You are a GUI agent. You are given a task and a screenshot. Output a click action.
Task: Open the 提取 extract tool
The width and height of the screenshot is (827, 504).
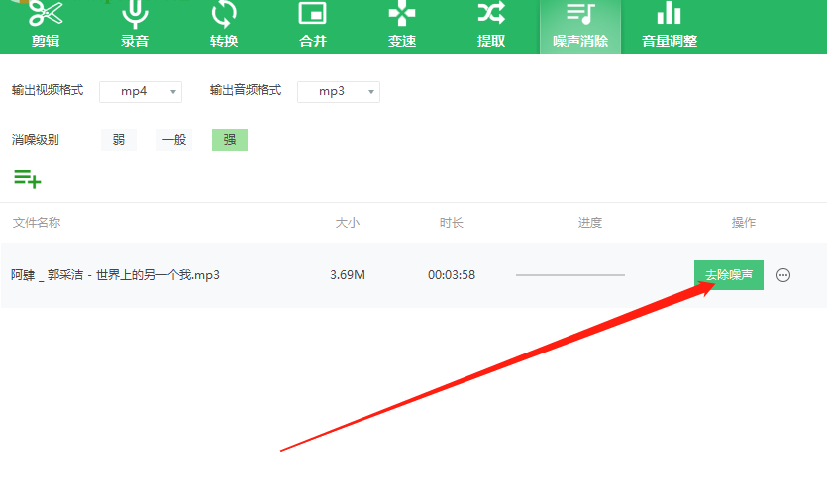point(491,26)
